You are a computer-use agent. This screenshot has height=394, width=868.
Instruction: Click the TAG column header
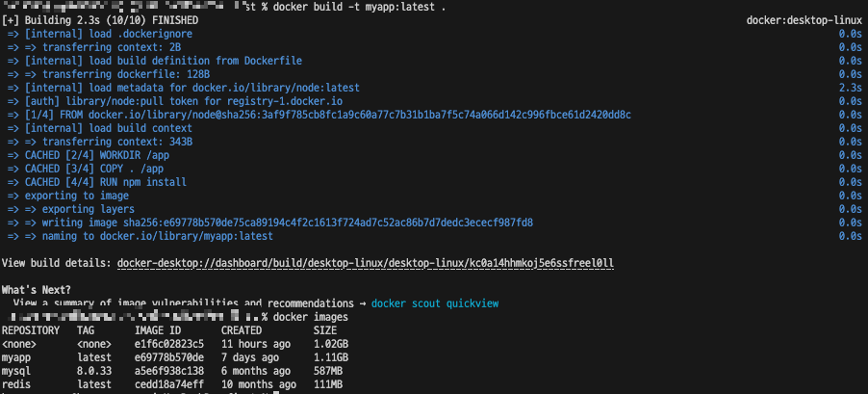pyautogui.click(x=86, y=330)
